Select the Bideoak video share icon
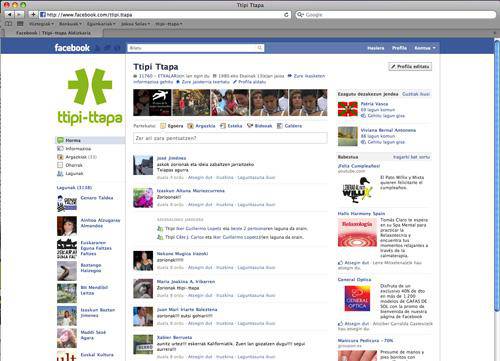The image size is (500, 361). (250, 126)
